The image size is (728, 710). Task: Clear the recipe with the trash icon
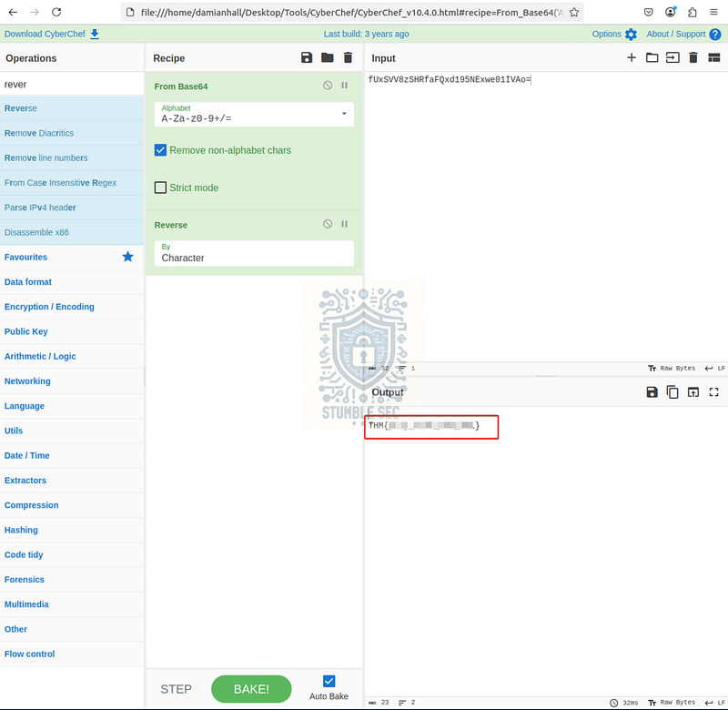(348, 57)
